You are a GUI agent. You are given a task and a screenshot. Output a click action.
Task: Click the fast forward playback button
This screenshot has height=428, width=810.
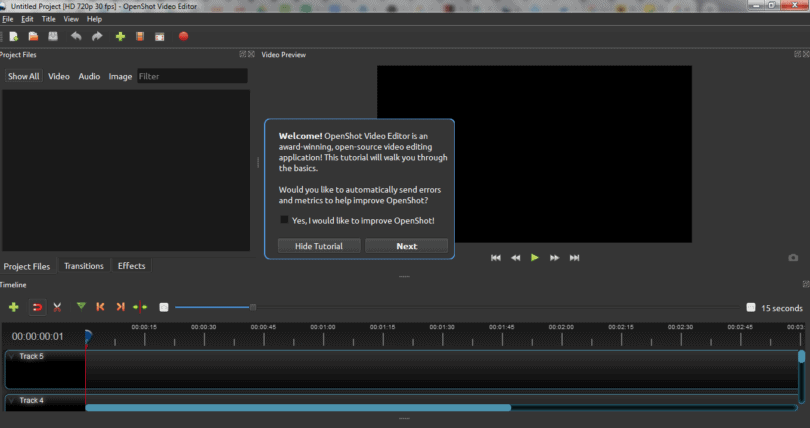(x=554, y=258)
